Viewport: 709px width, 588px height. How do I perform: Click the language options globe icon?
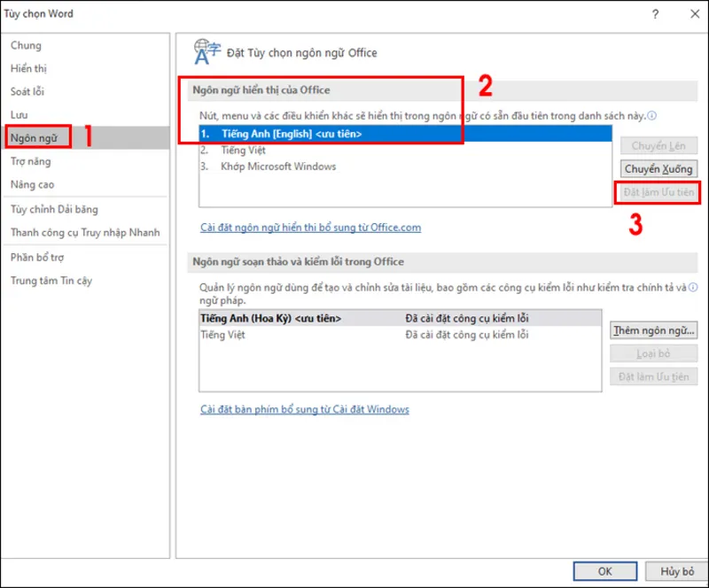click(x=207, y=52)
